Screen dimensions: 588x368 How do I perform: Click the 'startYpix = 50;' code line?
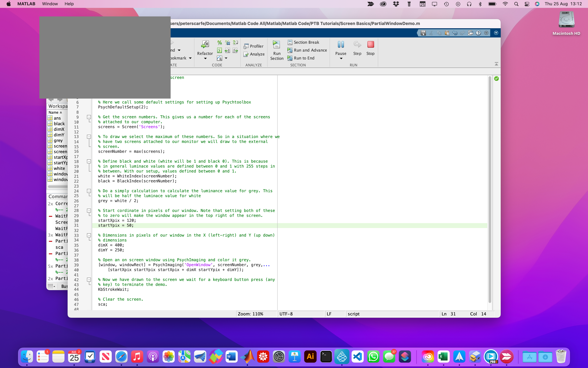116,225
